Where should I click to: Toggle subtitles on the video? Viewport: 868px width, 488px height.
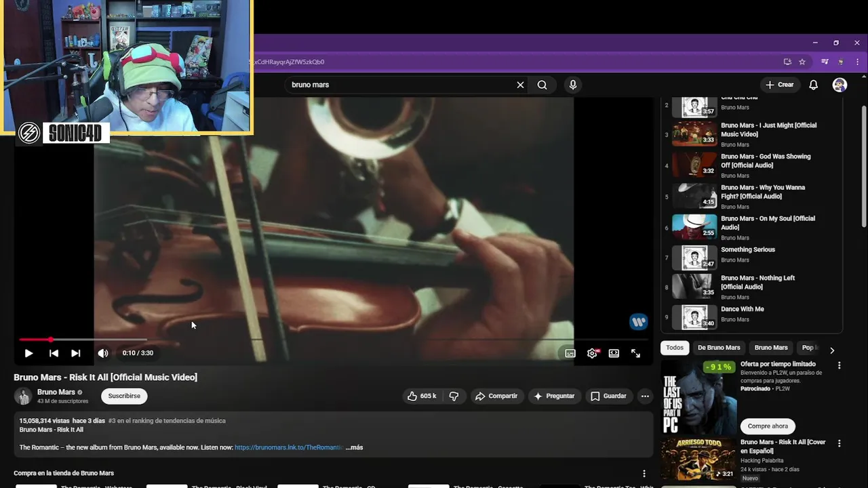pos(570,353)
